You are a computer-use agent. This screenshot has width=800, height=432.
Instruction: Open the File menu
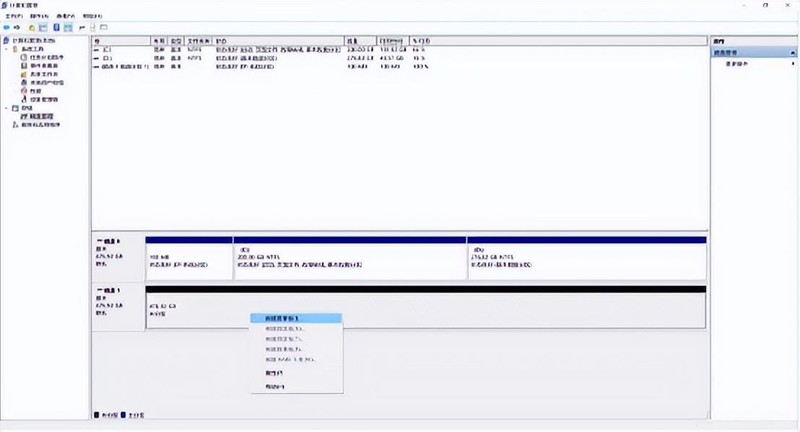(x=14, y=16)
